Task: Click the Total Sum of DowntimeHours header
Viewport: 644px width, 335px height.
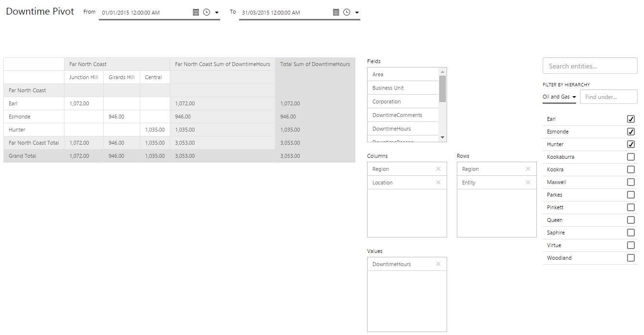Action: click(x=315, y=64)
